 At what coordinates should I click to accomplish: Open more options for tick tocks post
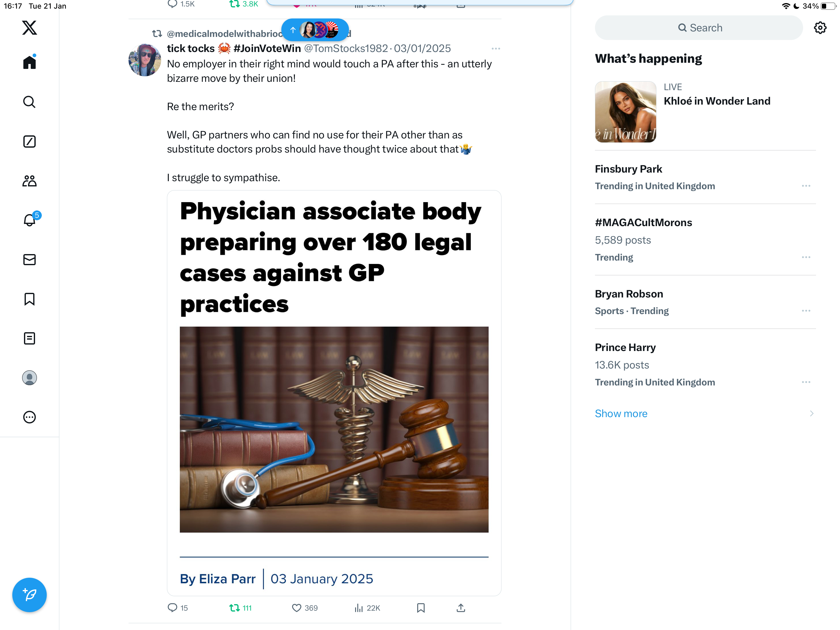click(496, 49)
